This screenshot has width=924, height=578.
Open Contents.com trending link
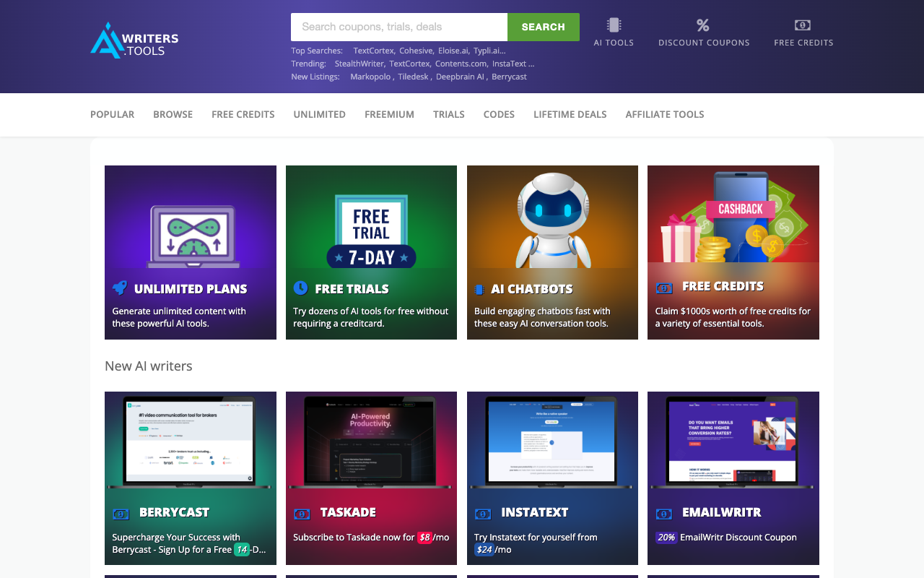(x=461, y=64)
